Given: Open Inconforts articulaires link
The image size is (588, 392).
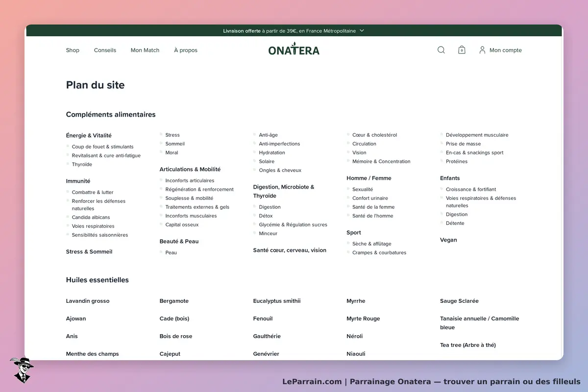Looking at the screenshot, I should point(190,180).
